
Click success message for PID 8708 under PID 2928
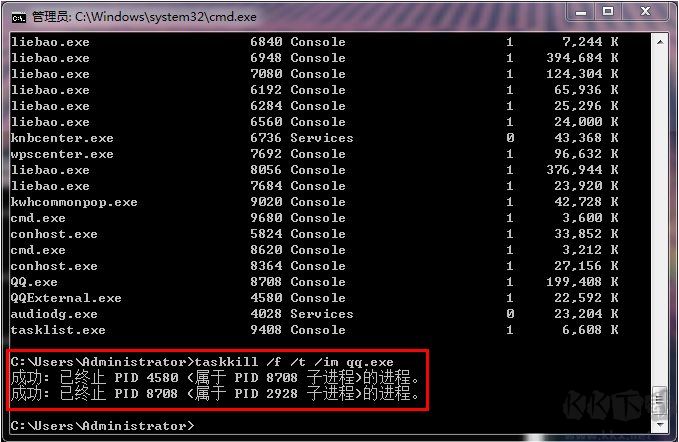(215, 394)
